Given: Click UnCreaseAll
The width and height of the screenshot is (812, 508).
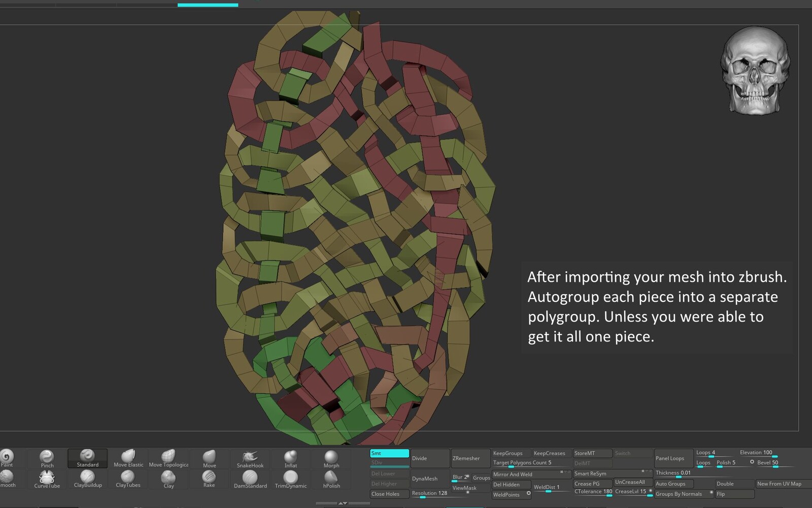Looking at the screenshot, I should (633, 482).
